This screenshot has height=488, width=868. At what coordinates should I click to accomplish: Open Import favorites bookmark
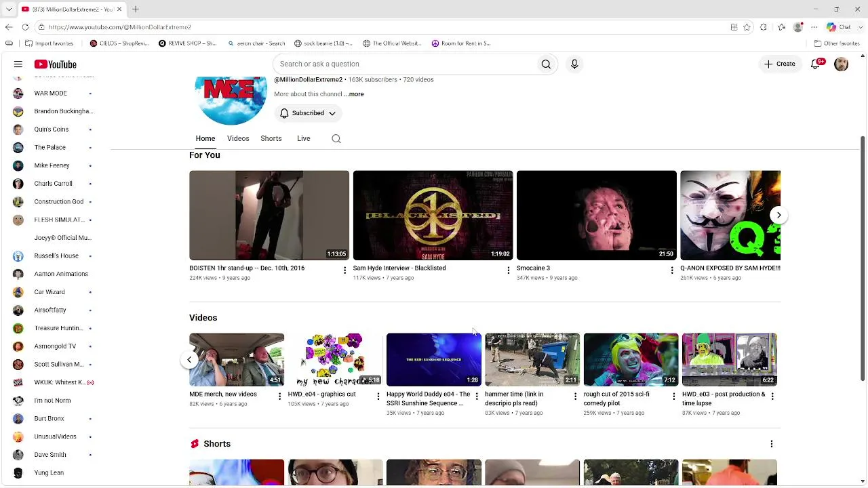tap(49, 43)
